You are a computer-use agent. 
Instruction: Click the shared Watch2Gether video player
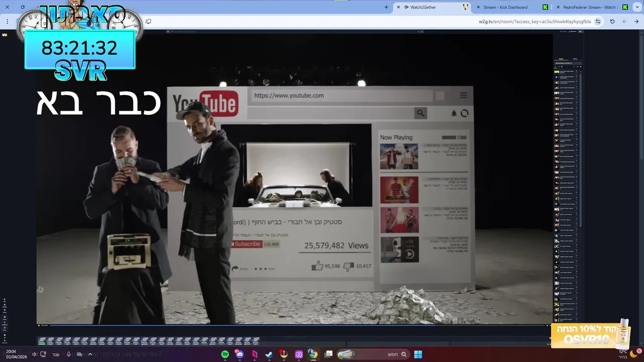click(x=294, y=178)
